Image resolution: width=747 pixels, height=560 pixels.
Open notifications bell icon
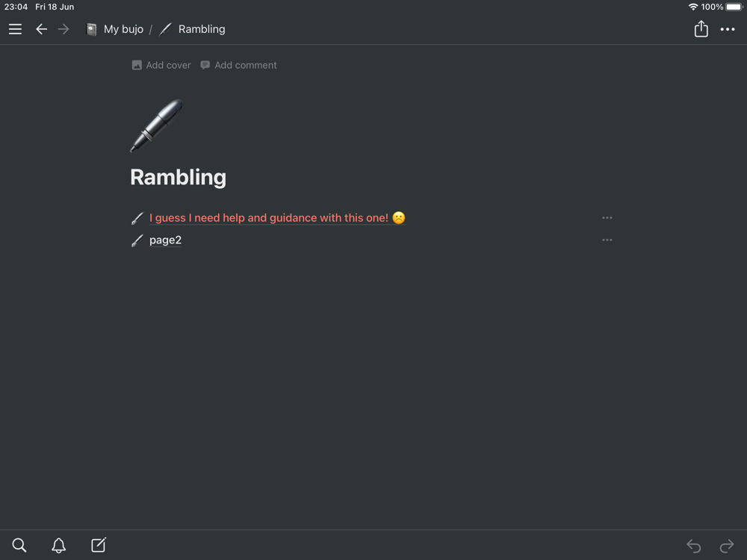point(58,545)
